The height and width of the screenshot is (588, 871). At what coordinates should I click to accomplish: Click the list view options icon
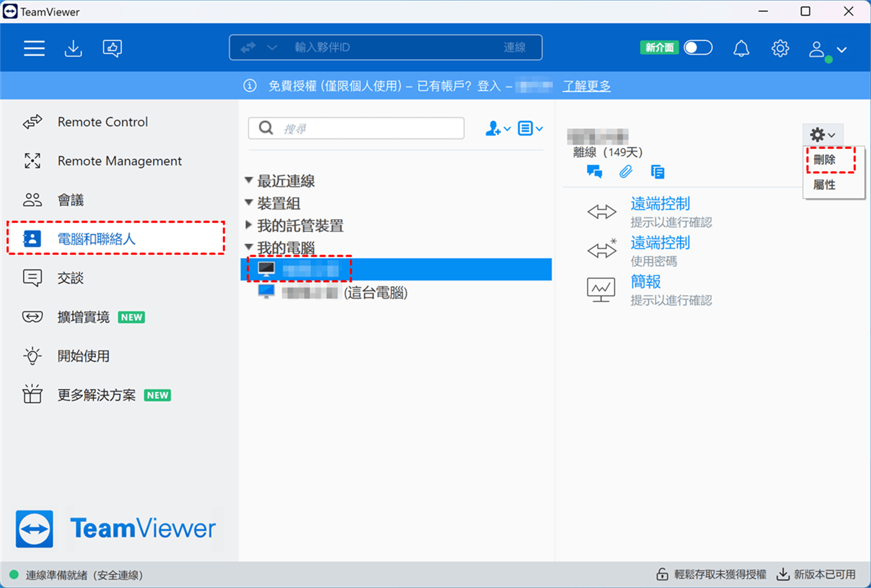[x=525, y=128]
